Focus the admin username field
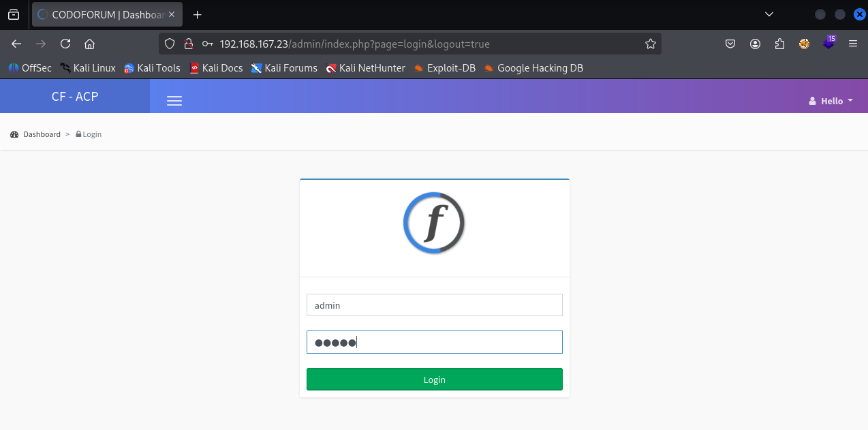Image resolution: width=868 pixels, height=430 pixels. point(434,305)
